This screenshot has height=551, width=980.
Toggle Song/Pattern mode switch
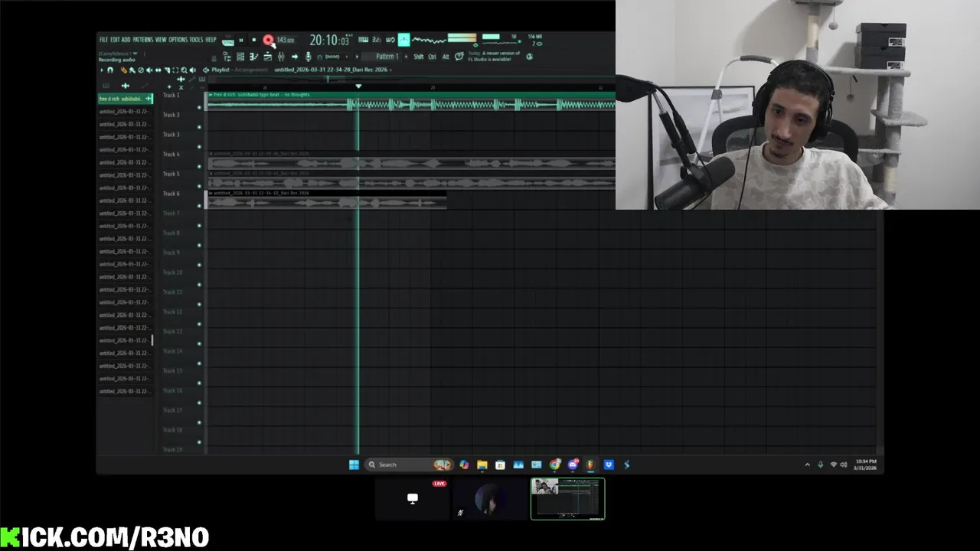pos(228,41)
